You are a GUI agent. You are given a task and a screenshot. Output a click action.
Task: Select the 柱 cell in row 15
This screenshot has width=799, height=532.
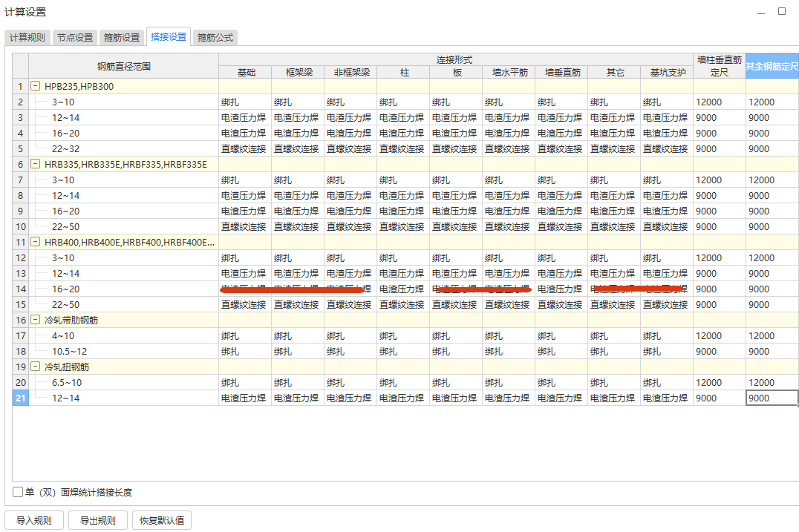coord(402,305)
